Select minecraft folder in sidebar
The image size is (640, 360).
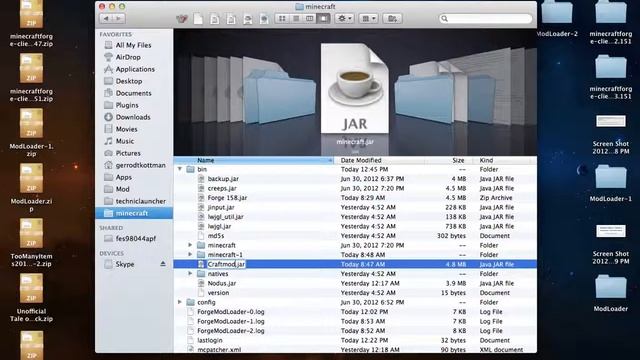[134, 213]
